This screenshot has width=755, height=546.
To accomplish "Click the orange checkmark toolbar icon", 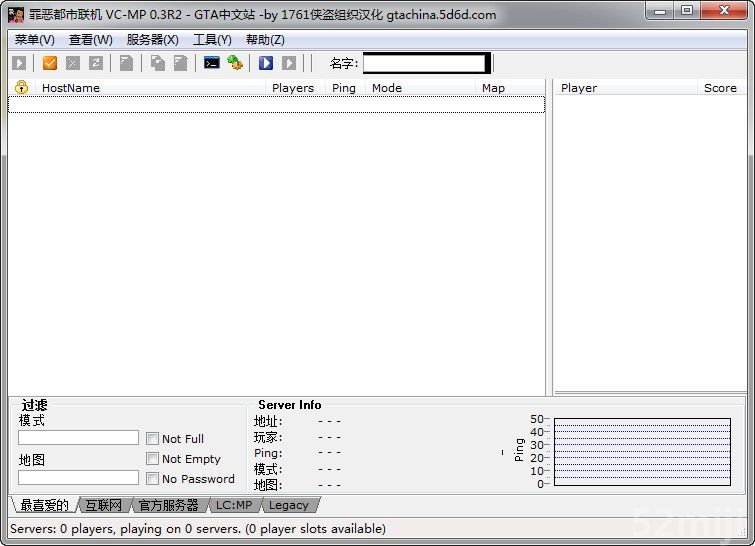I will (50, 63).
